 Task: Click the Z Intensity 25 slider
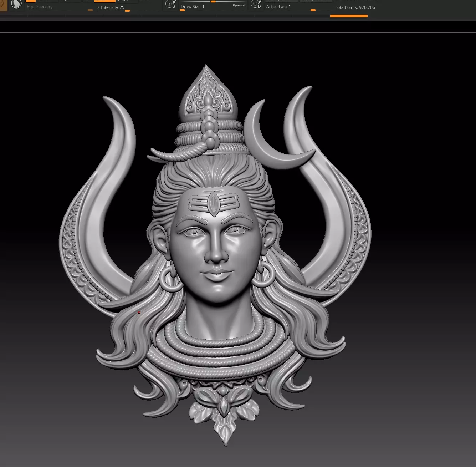click(x=129, y=8)
